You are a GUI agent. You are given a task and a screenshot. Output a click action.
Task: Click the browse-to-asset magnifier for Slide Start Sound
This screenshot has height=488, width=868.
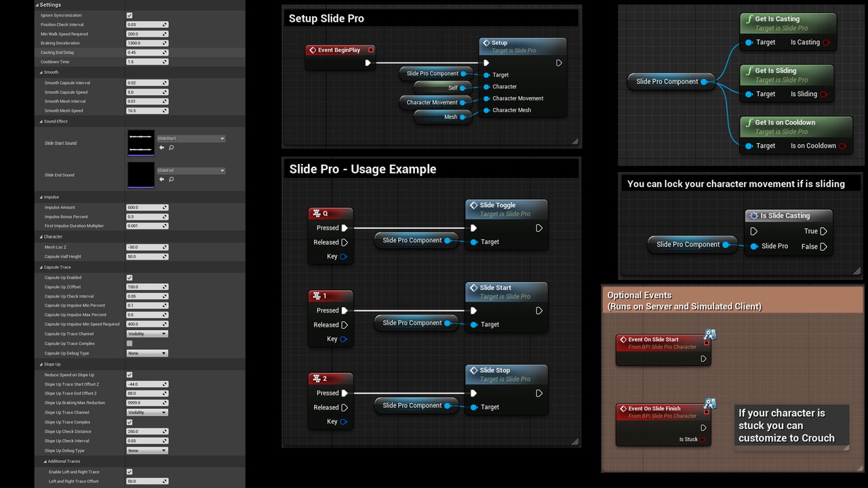point(171,147)
